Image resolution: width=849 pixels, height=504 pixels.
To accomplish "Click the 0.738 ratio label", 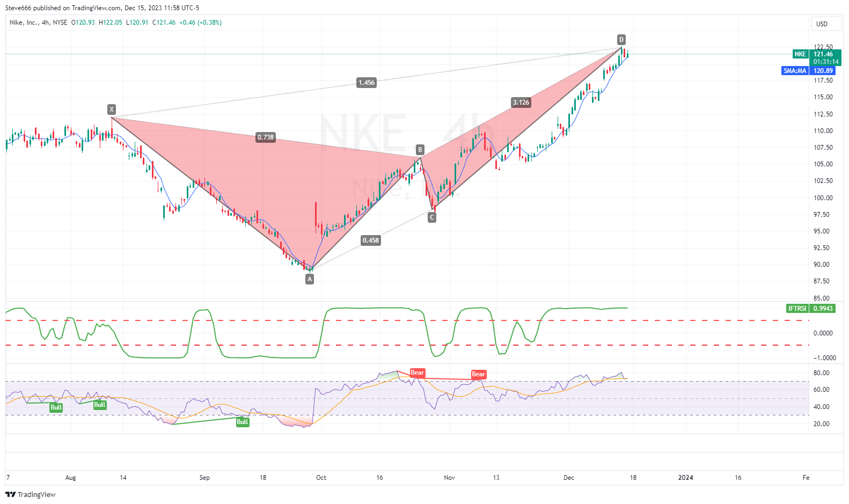I will point(266,137).
